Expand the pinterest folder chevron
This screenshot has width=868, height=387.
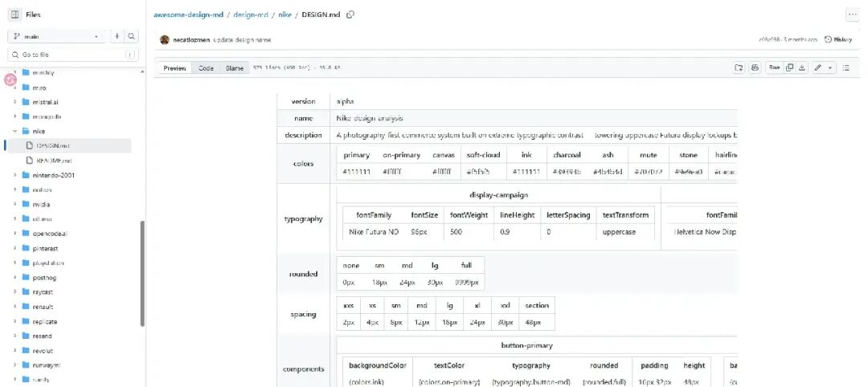tap(15, 249)
